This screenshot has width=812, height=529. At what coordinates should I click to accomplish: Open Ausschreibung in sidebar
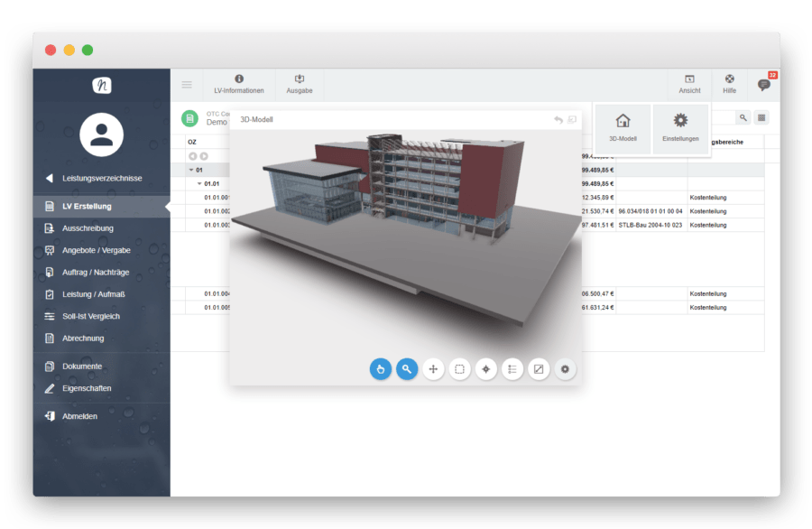tap(101, 228)
